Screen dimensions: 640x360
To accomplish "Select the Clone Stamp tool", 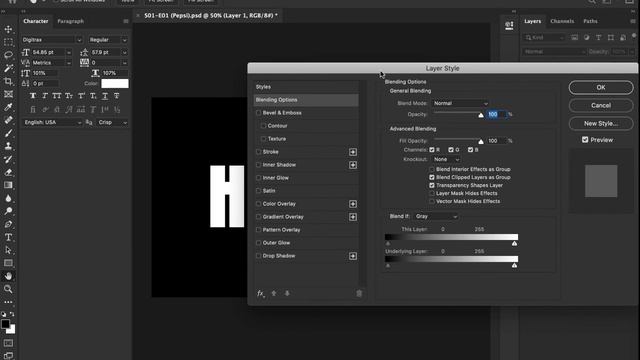I will [x=8, y=146].
